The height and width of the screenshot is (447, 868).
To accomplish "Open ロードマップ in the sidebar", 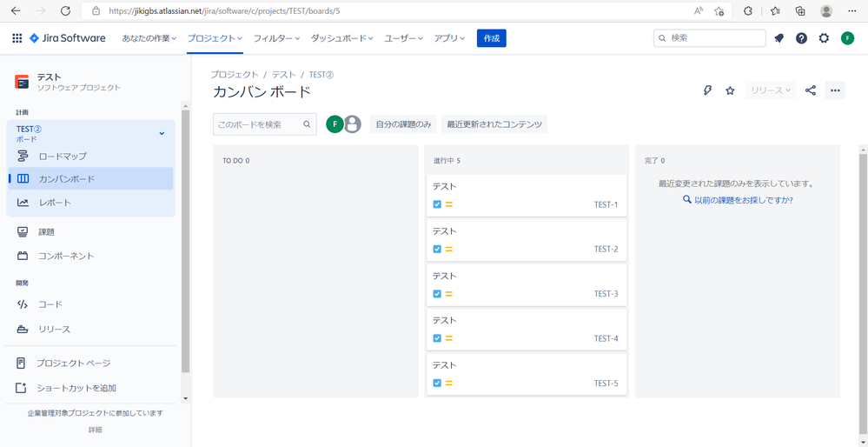I will click(90, 157).
